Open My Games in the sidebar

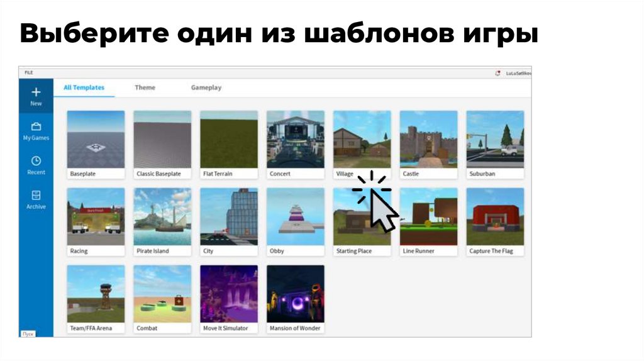point(36,131)
